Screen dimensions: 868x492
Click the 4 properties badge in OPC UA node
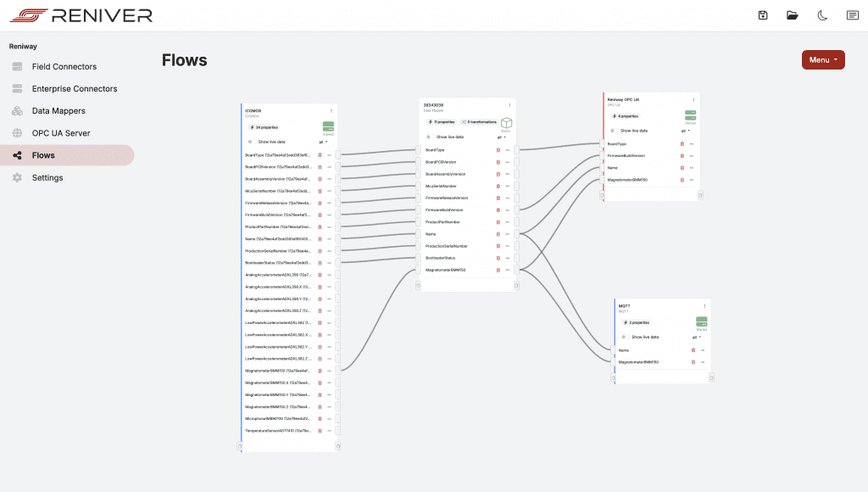point(626,116)
